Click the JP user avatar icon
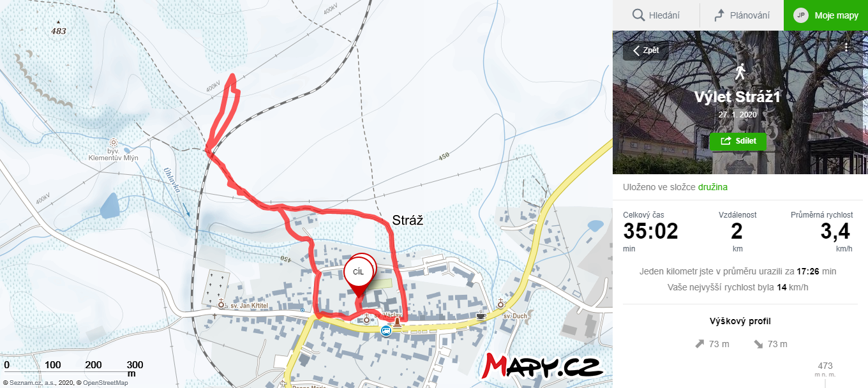This screenshot has height=388, width=868. [801, 15]
